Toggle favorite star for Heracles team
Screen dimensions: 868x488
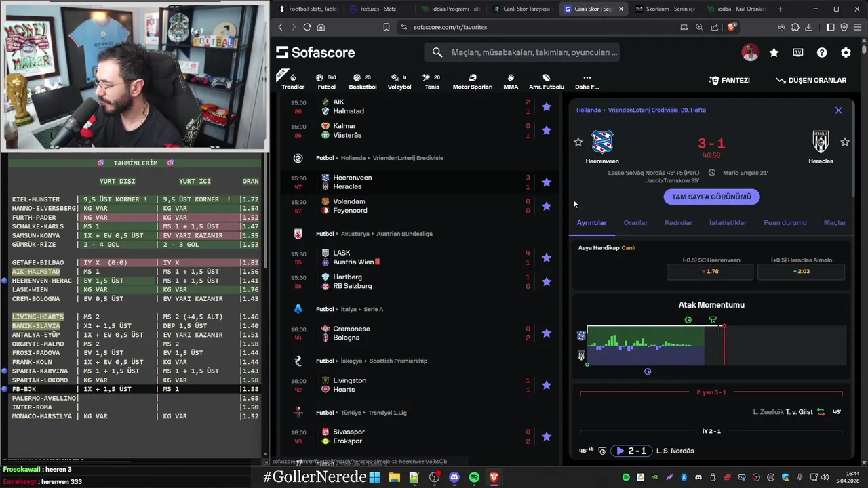click(x=845, y=142)
